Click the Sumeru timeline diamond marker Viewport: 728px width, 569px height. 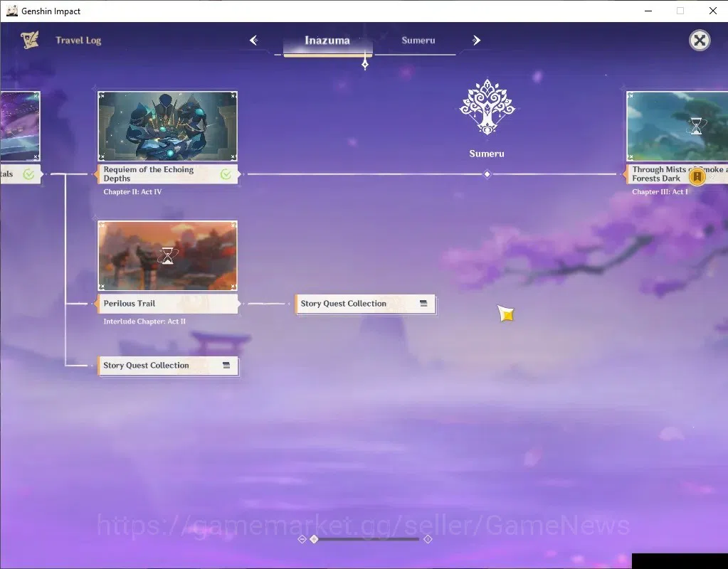point(487,174)
